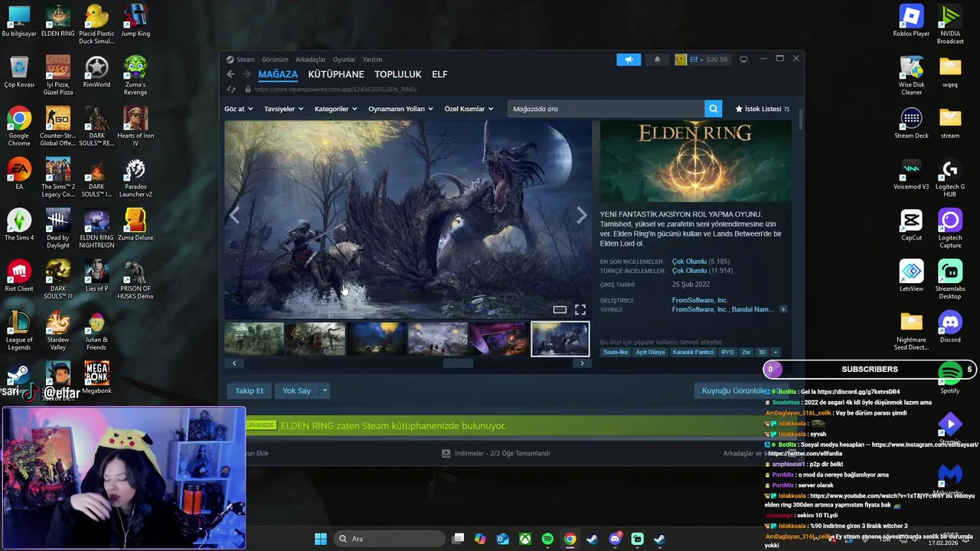The width and height of the screenshot is (980, 551).
Task: Open the Roblox Player desktop icon
Action: click(x=911, y=21)
